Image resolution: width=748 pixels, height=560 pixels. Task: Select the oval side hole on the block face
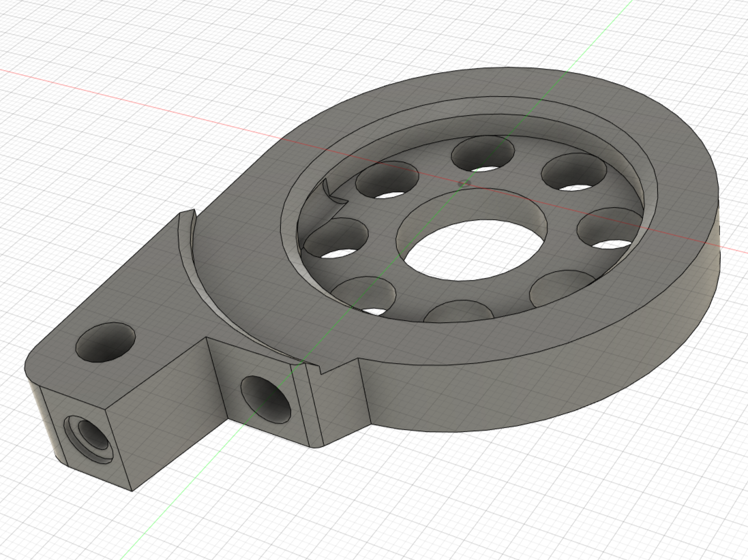(x=266, y=399)
